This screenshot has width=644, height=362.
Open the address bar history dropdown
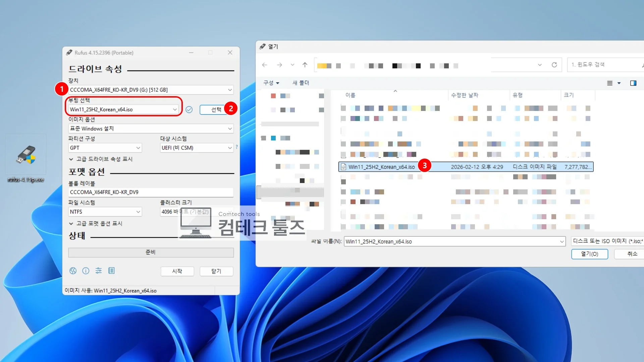tap(540, 65)
